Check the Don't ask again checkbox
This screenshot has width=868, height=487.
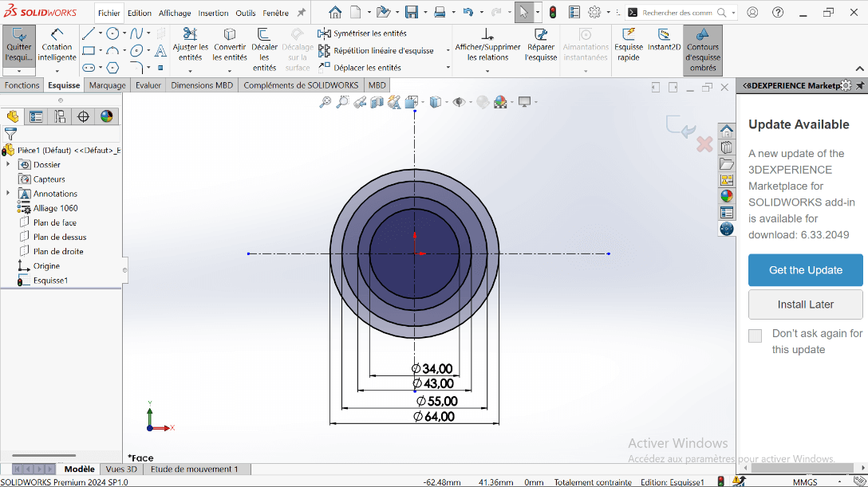pyautogui.click(x=755, y=336)
